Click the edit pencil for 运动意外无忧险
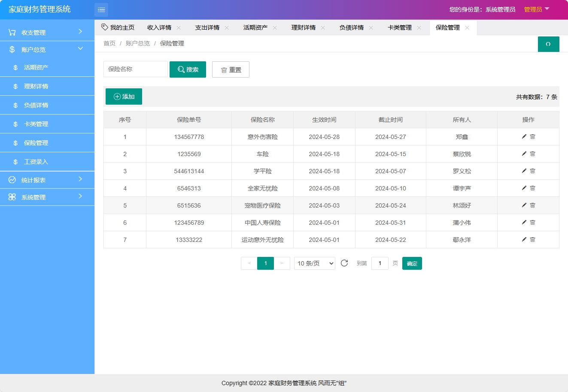This screenshot has width=568, height=392. click(x=524, y=239)
